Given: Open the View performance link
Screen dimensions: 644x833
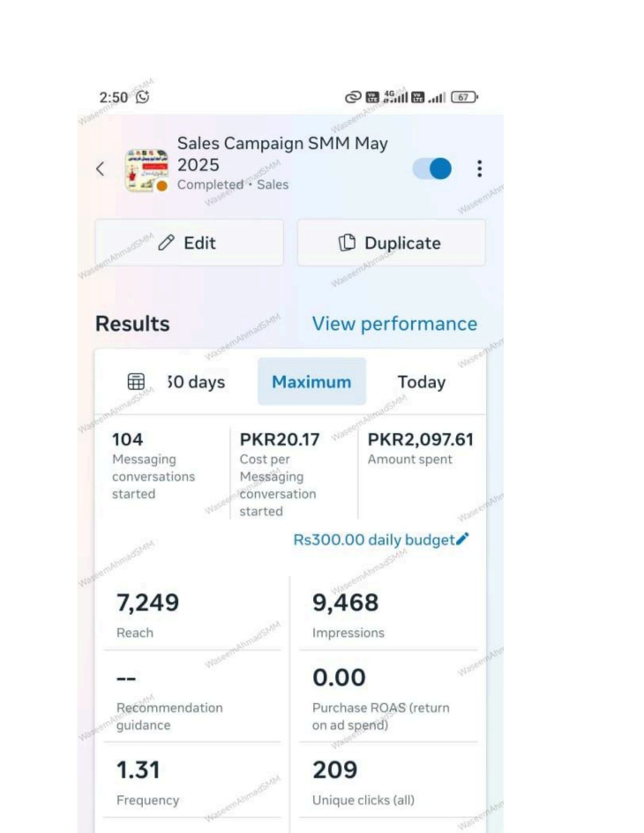Looking at the screenshot, I should (394, 324).
